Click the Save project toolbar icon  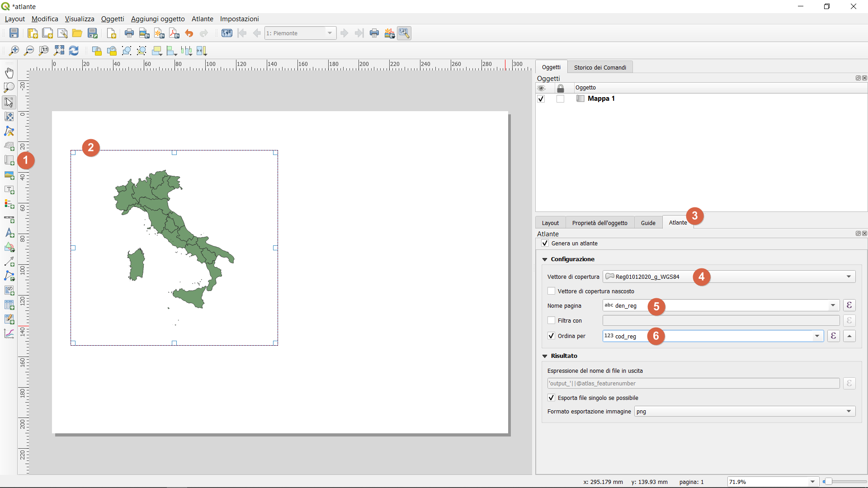(14, 33)
